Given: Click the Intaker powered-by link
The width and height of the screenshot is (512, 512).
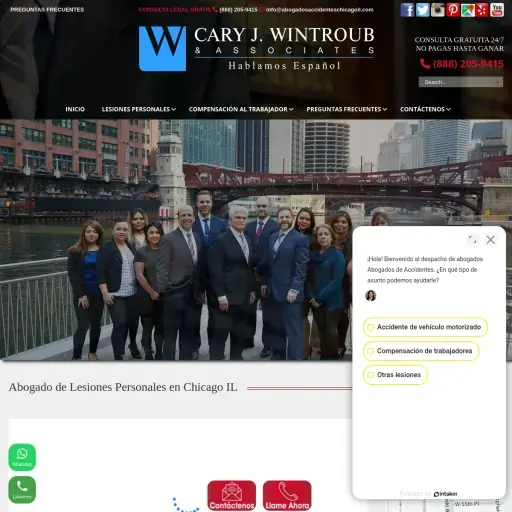Looking at the screenshot, I should tap(446, 494).
